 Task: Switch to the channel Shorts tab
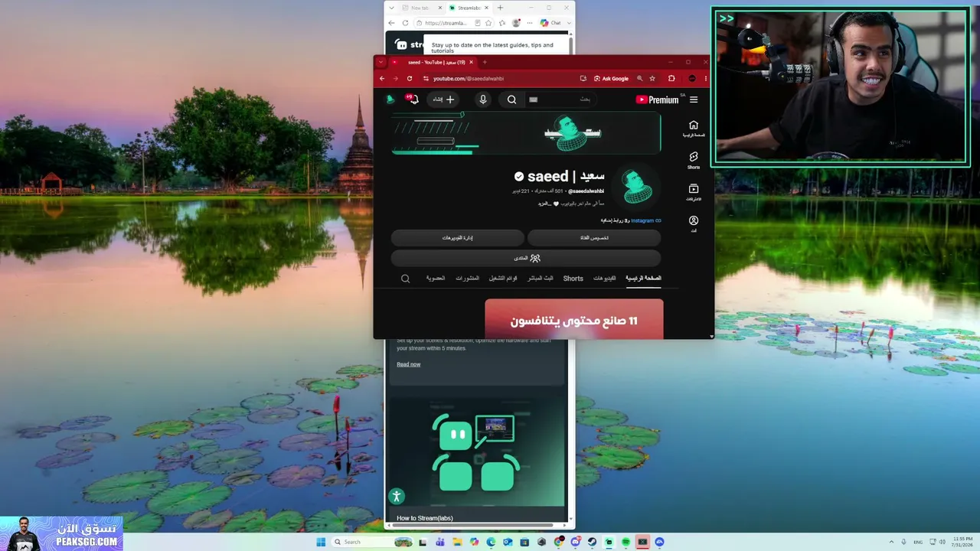(x=573, y=279)
